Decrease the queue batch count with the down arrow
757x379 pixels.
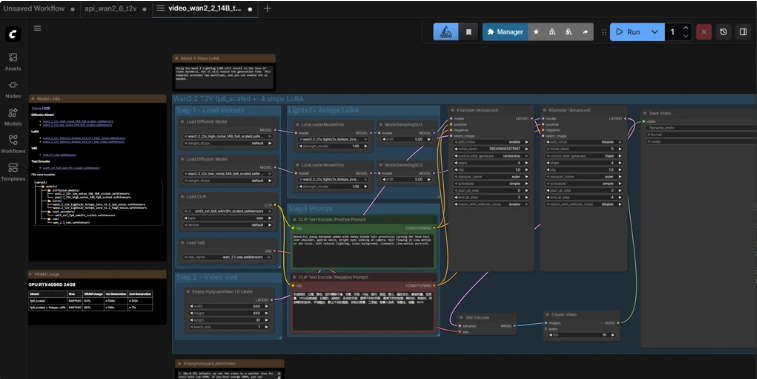686,36
